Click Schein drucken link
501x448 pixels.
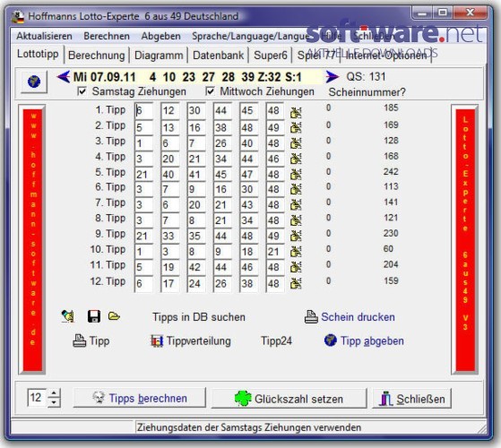click(358, 317)
